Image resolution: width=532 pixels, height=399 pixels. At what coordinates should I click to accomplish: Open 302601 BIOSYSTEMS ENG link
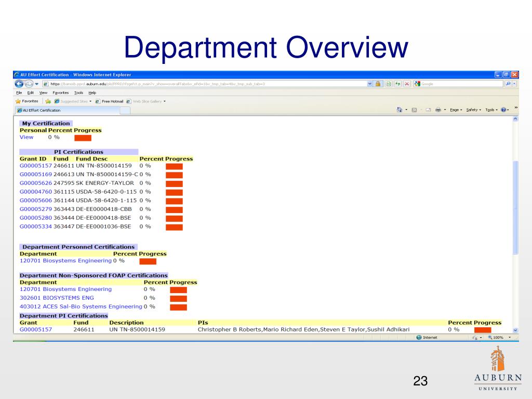[x=57, y=298]
